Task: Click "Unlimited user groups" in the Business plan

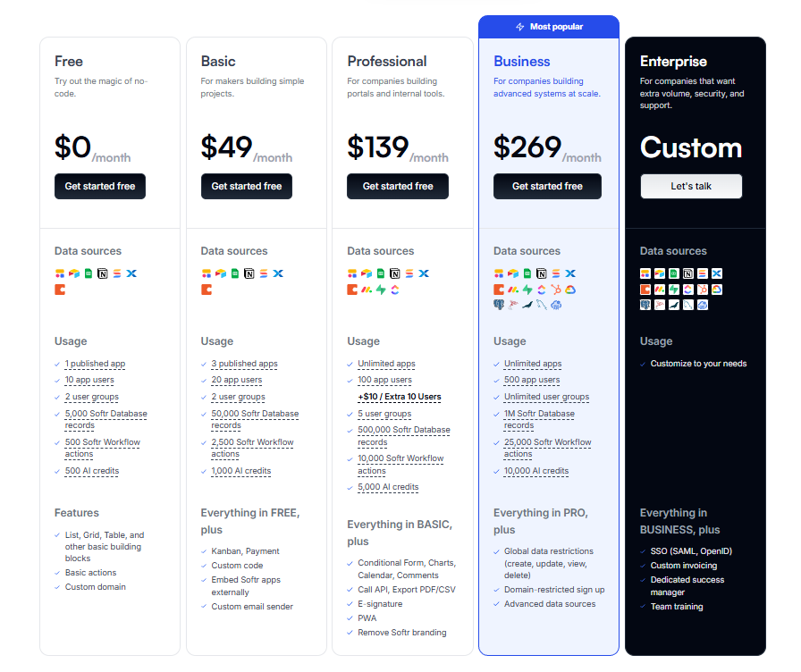Action: [x=546, y=397]
